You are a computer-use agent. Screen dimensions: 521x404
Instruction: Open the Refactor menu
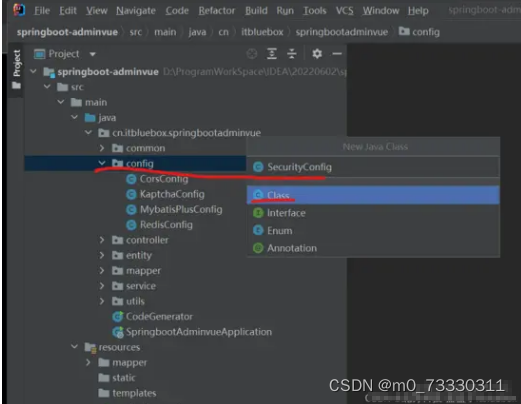coord(217,11)
